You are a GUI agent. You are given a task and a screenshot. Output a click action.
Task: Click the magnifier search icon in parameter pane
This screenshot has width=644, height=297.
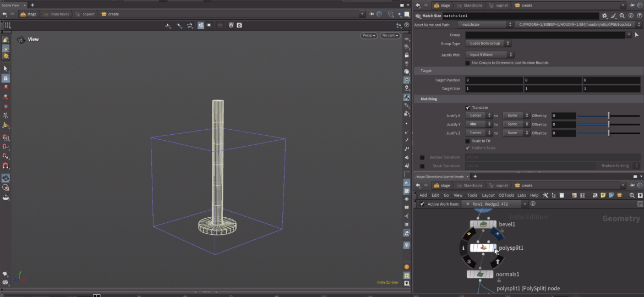pos(622,16)
